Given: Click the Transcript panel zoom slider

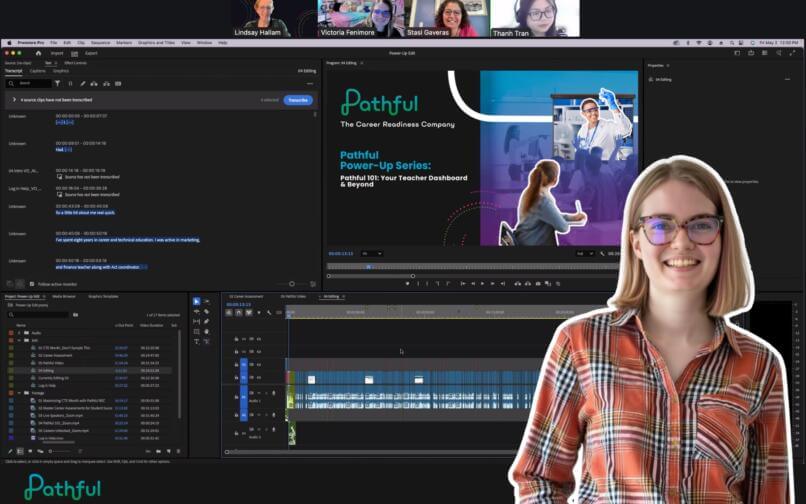Looking at the screenshot, I should (x=292, y=284).
